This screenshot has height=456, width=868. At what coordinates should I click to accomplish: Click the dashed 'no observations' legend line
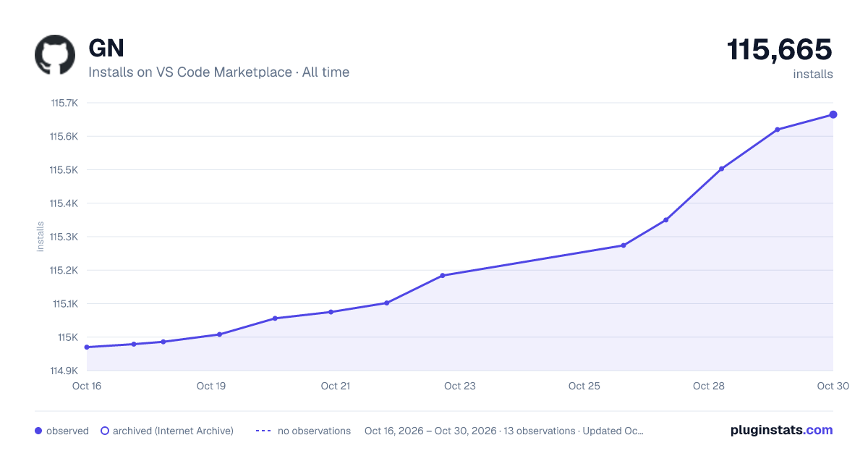coord(263,431)
